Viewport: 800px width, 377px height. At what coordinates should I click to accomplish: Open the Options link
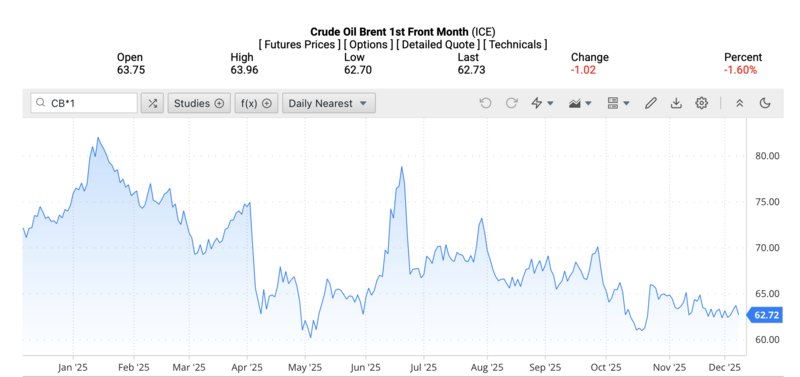pos(368,44)
